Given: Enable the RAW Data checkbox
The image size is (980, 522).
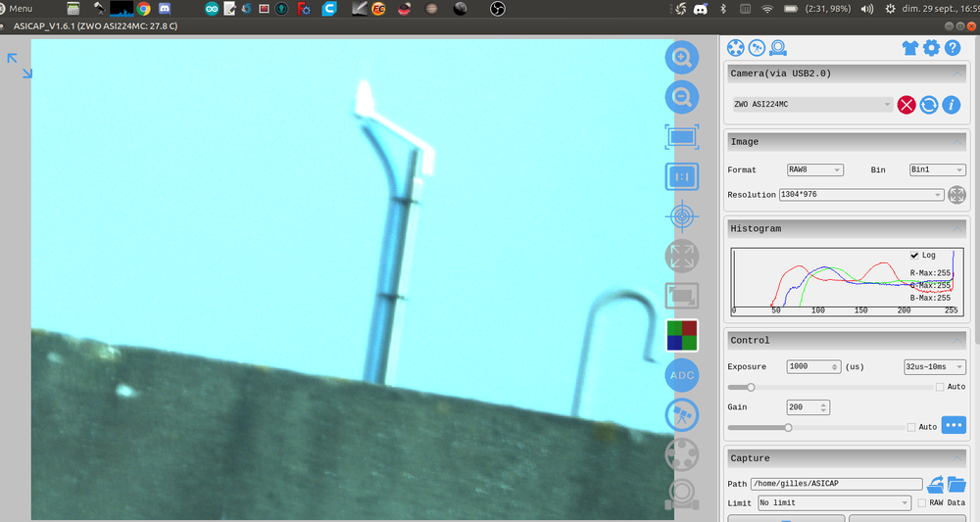Looking at the screenshot, I should pyautogui.click(x=921, y=502).
